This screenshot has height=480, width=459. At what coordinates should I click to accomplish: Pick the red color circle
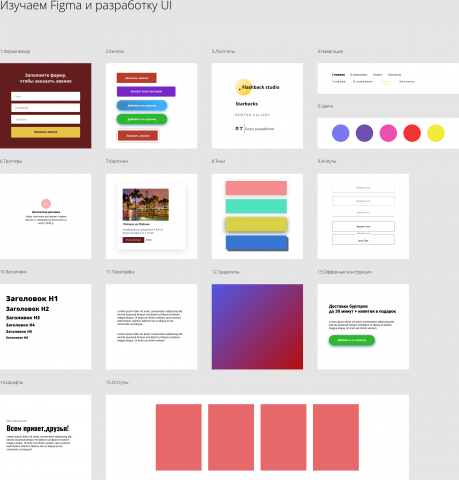(412, 133)
